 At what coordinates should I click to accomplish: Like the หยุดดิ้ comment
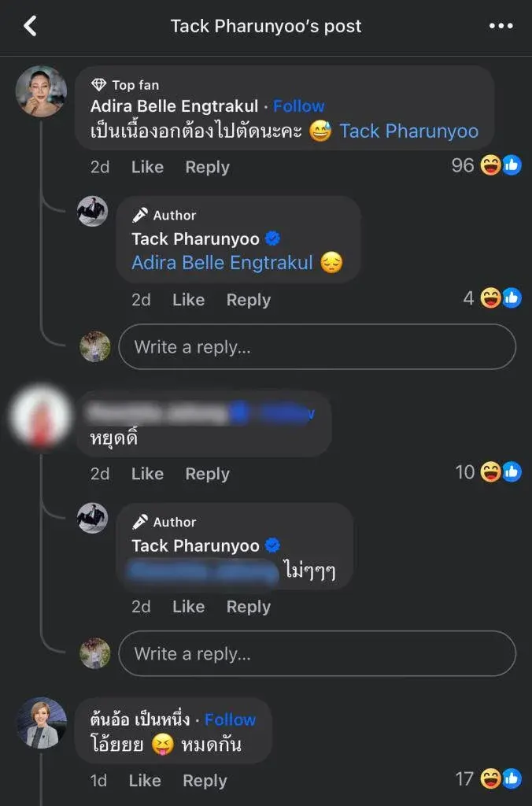point(147,473)
